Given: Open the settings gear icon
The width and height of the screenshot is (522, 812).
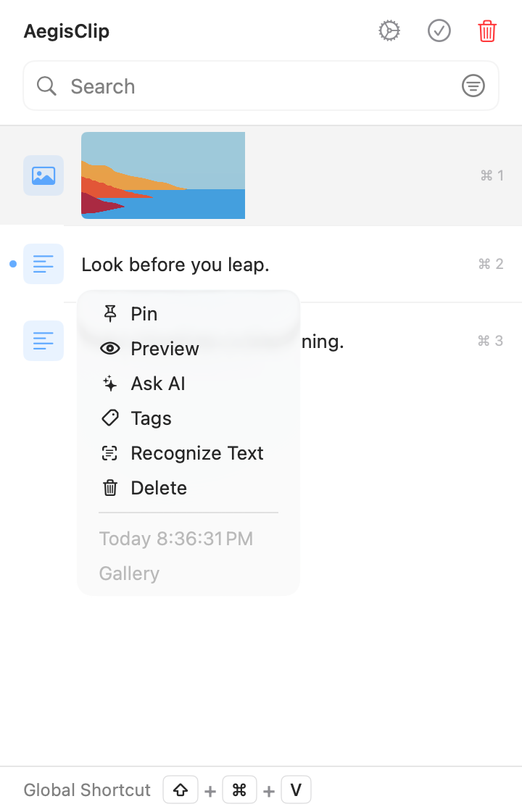Looking at the screenshot, I should [x=389, y=31].
